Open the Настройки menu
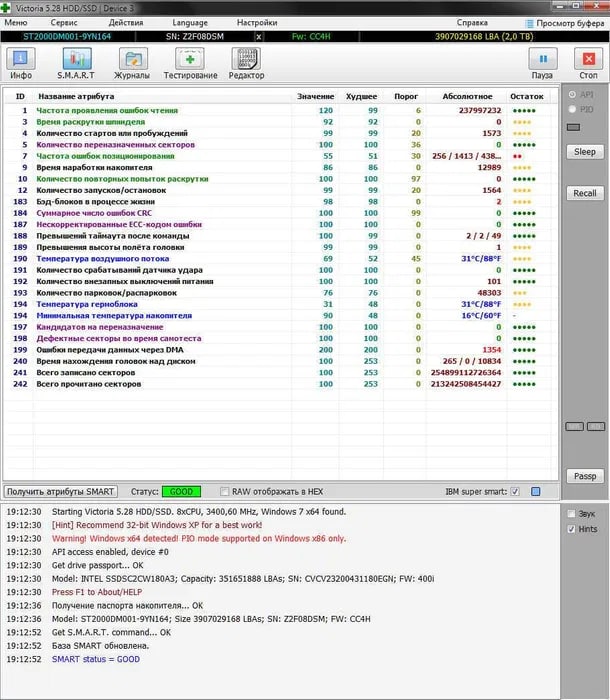 [257, 22]
